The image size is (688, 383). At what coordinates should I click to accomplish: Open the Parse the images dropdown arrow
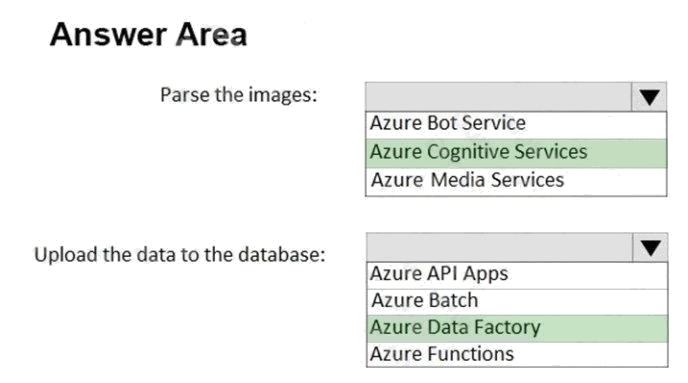pos(649,97)
